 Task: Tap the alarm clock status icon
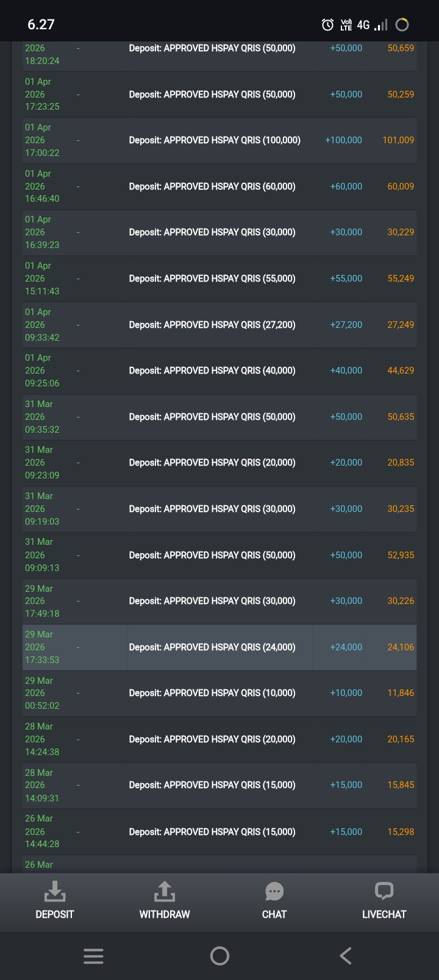[x=328, y=24]
